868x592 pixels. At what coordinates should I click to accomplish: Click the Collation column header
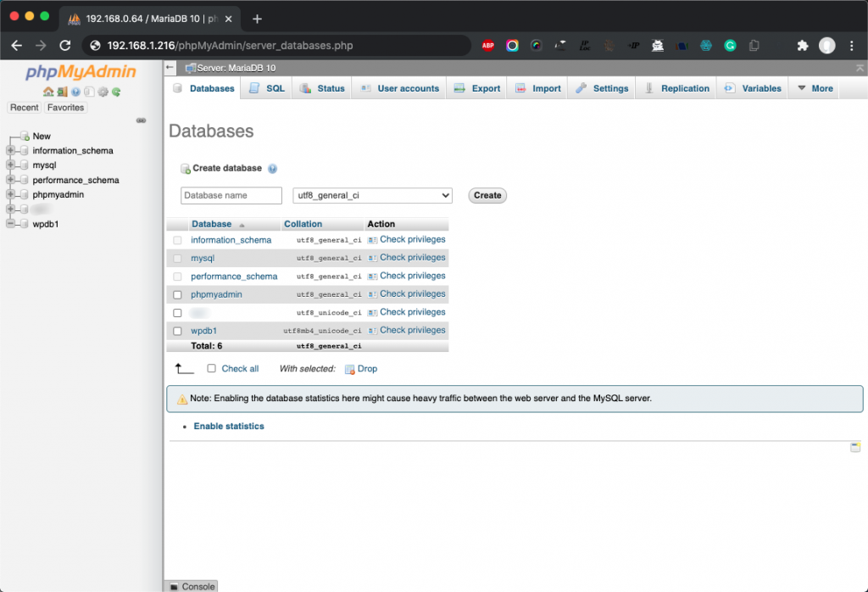click(x=303, y=224)
